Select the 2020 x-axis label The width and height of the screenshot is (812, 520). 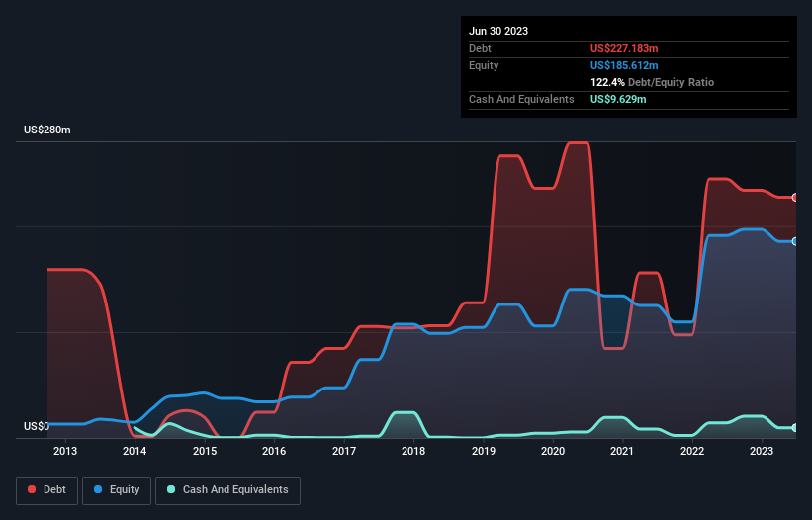point(553,451)
